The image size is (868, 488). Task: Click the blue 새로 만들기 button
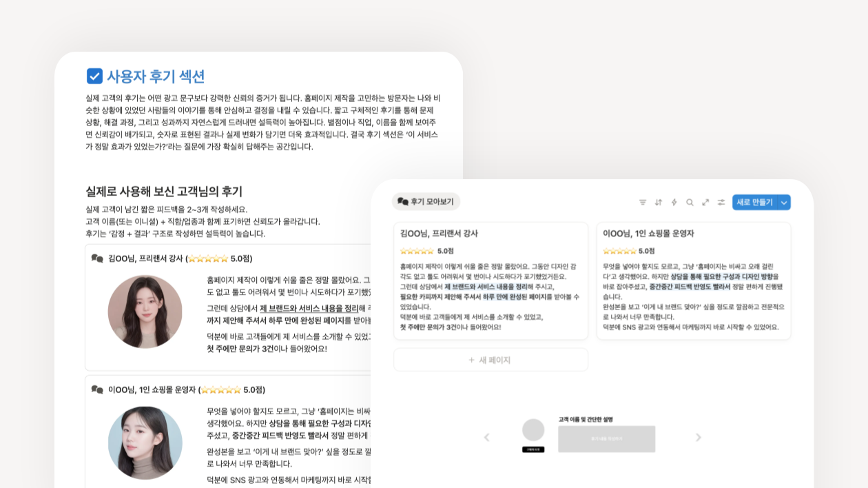[x=754, y=202]
